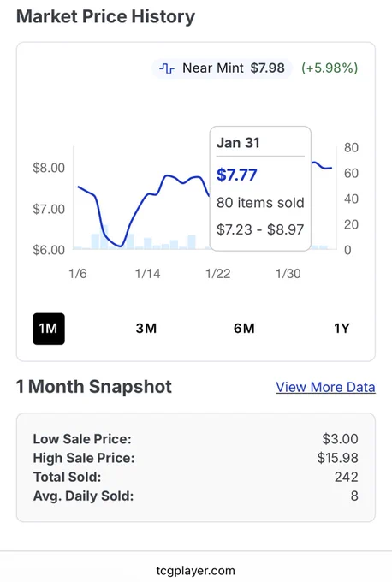Switch to the 6M time range

(244, 329)
